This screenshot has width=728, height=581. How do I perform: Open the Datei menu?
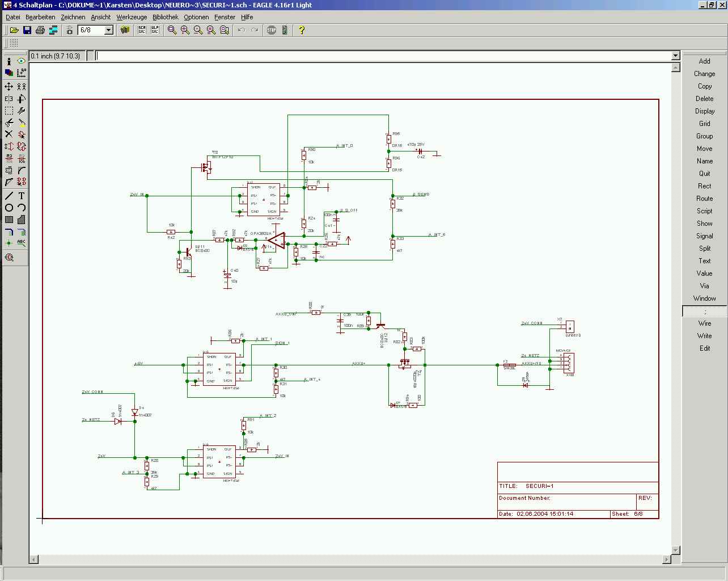coord(12,17)
